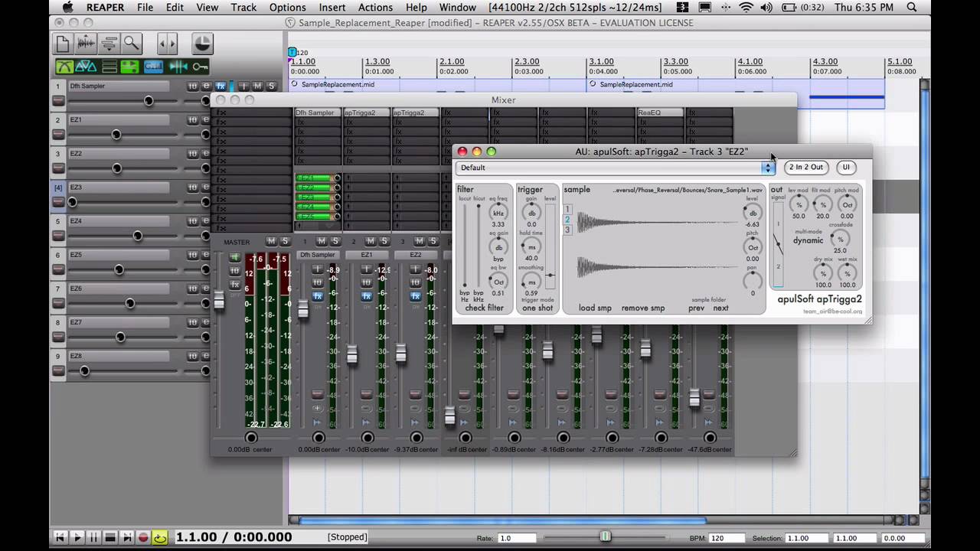Arm track 2 EZ1 for recording in the track panel

58,135
